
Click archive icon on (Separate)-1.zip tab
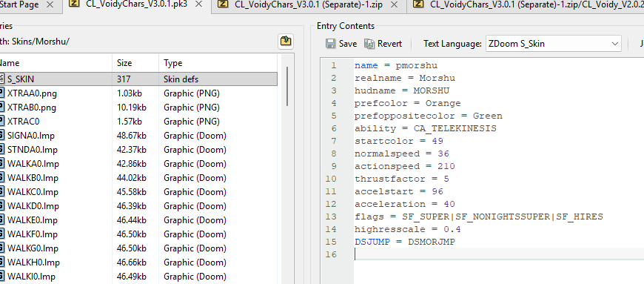(x=223, y=4)
